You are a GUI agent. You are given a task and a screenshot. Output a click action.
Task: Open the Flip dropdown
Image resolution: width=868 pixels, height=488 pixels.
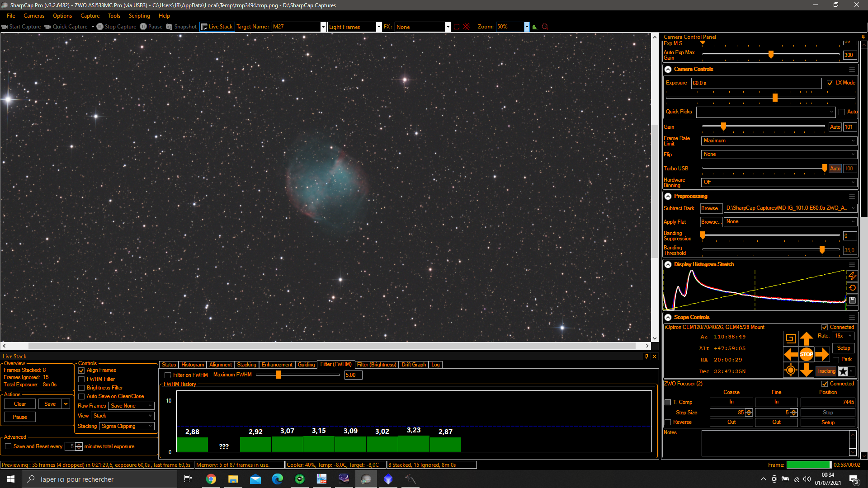pyautogui.click(x=779, y=155)
